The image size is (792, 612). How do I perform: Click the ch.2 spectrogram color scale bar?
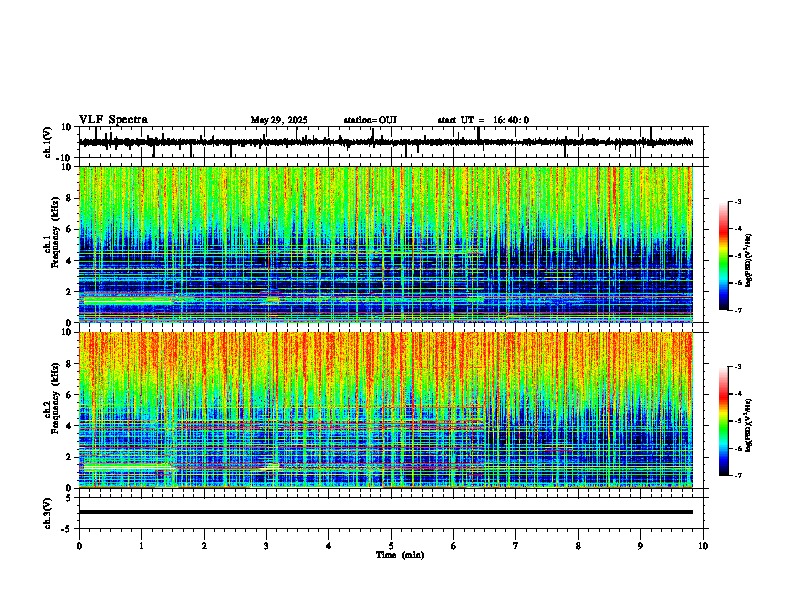[x=723, y=421]
